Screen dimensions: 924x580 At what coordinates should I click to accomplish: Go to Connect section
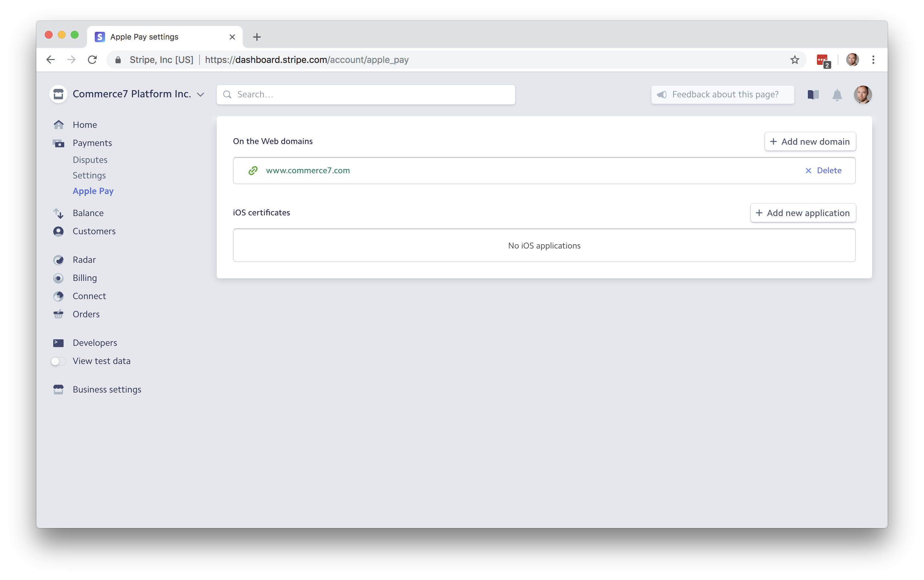[89, 296]
